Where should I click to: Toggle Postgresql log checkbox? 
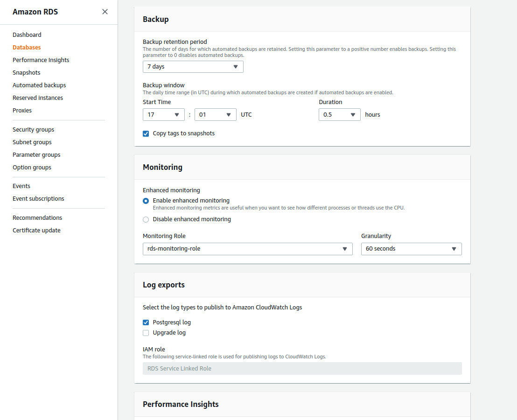click(x=146, y=322)
